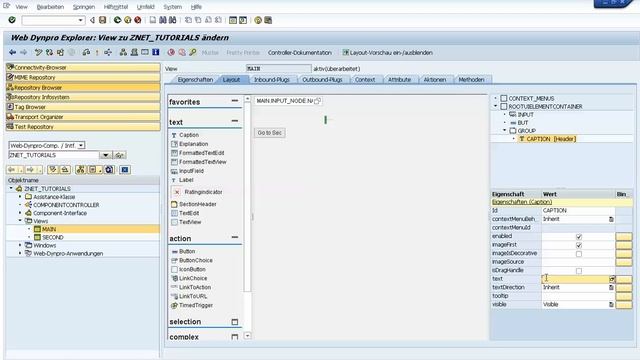The height and width of the screenshot is (360, 640).
Task: Open the contextMenuBehaviour value dropdown
Action: pyautogui.click(x=611, y=219)
